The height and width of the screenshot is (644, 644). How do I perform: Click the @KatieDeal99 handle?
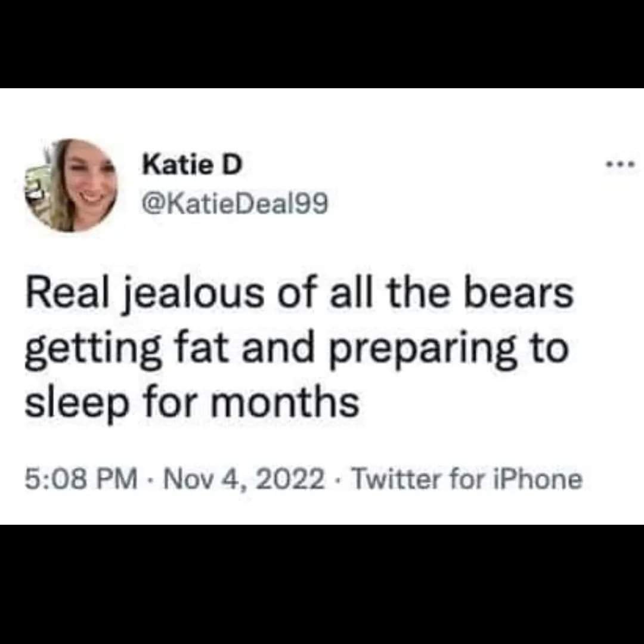[235, 204]
